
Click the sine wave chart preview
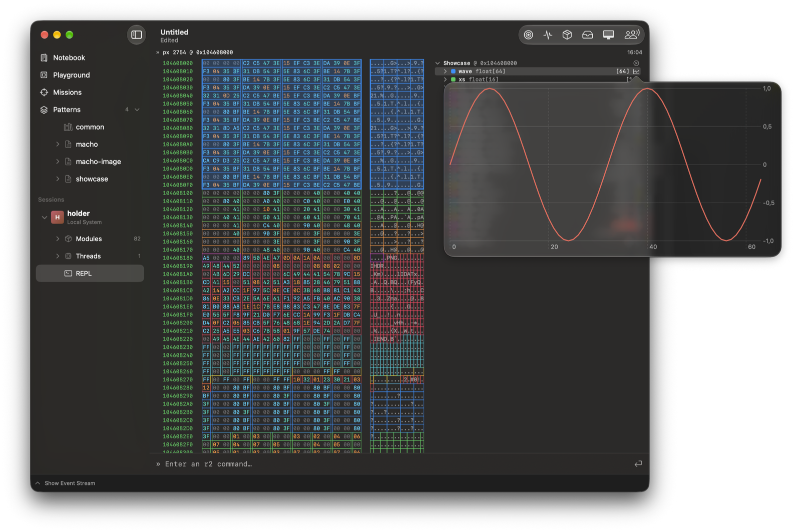point(613,169)
